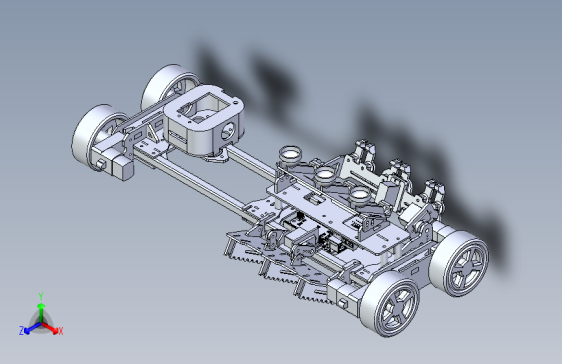Select the rounded rectangular housing on the chassis model
The image size is (562, 364).
click(x=204, y=121)
